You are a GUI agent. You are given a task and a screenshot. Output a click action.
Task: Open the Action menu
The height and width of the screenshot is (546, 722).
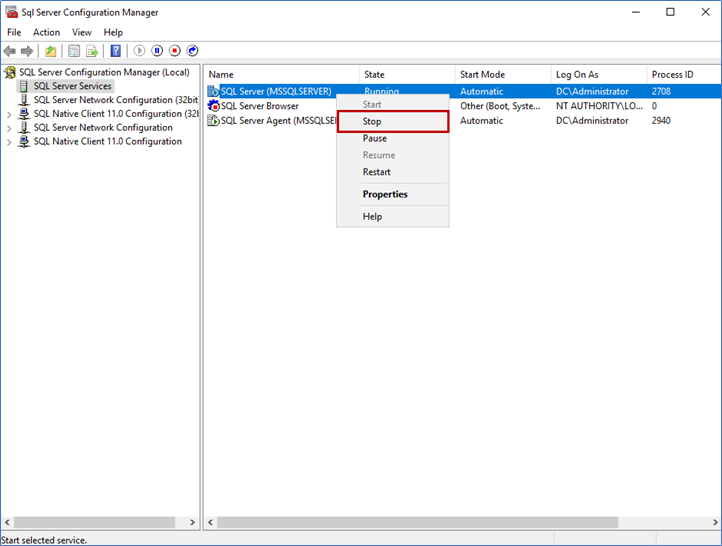point(47,32)
